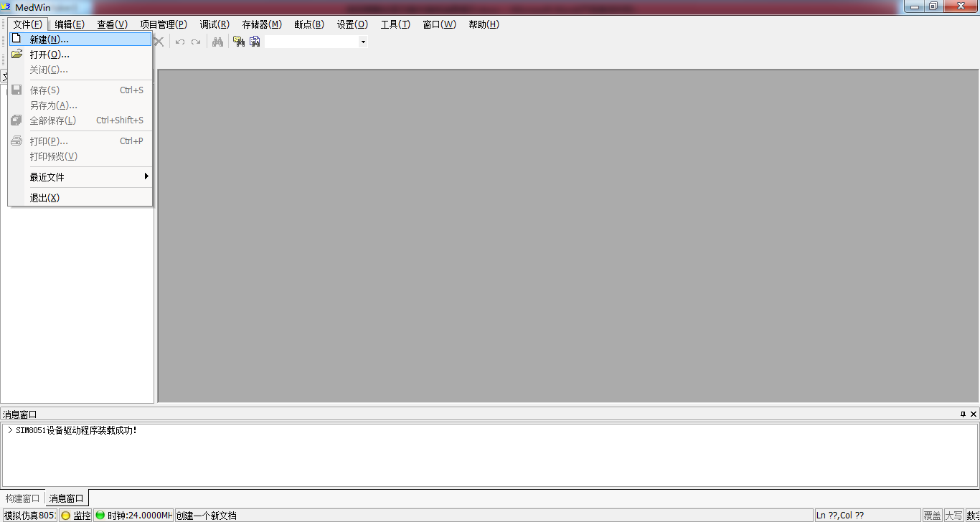The width and height of the screenshot is (980, 522).
Task: Close the MedWin window
Action: (x=960, y=6)
